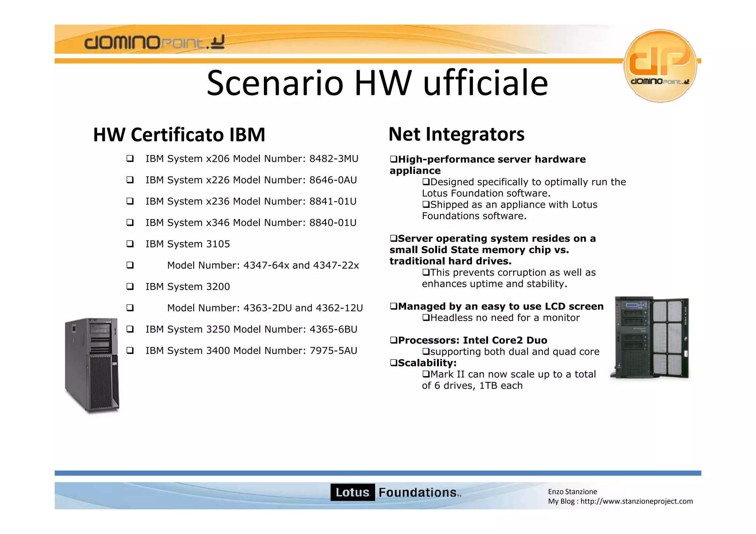
Task: Open the stanzioneproject.com blog link
Action: [636, 501]
